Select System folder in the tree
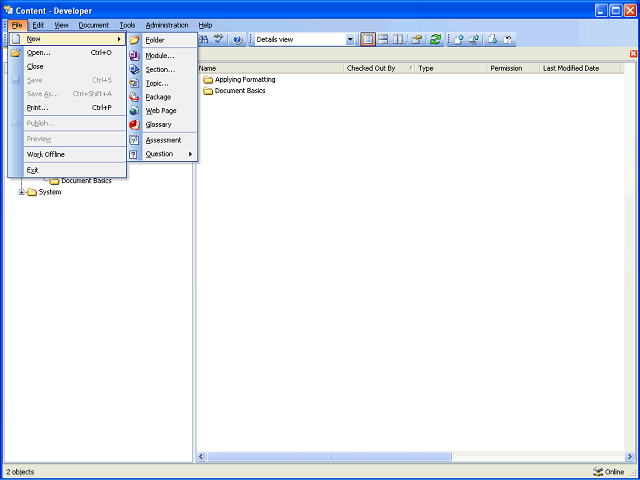This screenshot has width=640, height=480. click(x=44, y=192)
